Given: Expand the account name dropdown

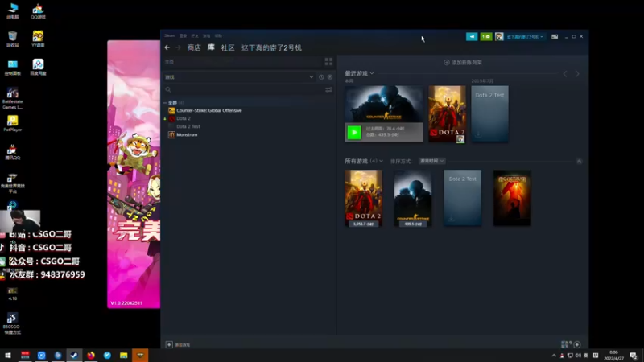Looking at the screenshot, I should coord(525,36).
